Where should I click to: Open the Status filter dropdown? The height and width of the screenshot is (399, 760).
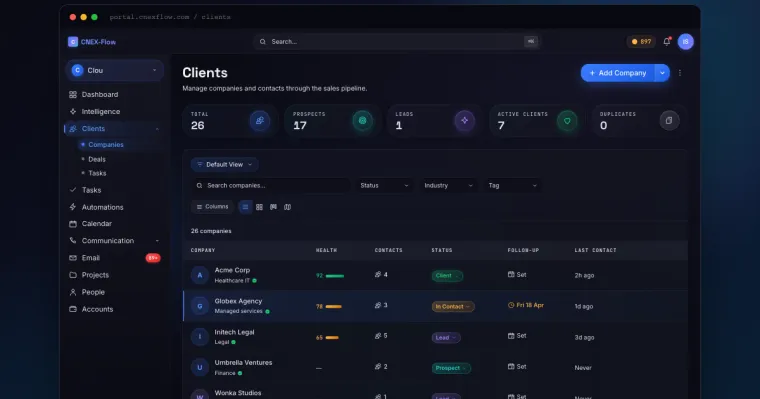point(384,186)
